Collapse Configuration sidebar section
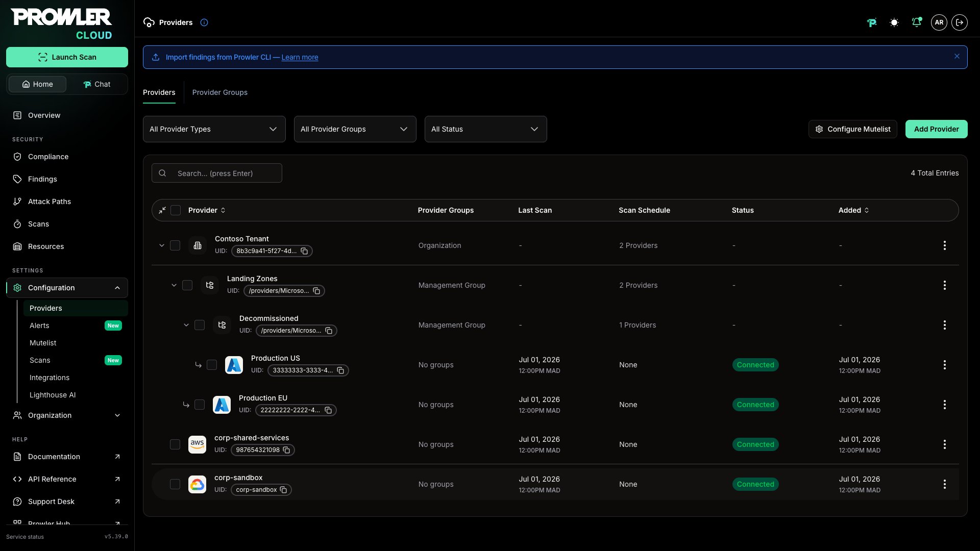This screenshot has height=551, width=980. pos(67,288)
